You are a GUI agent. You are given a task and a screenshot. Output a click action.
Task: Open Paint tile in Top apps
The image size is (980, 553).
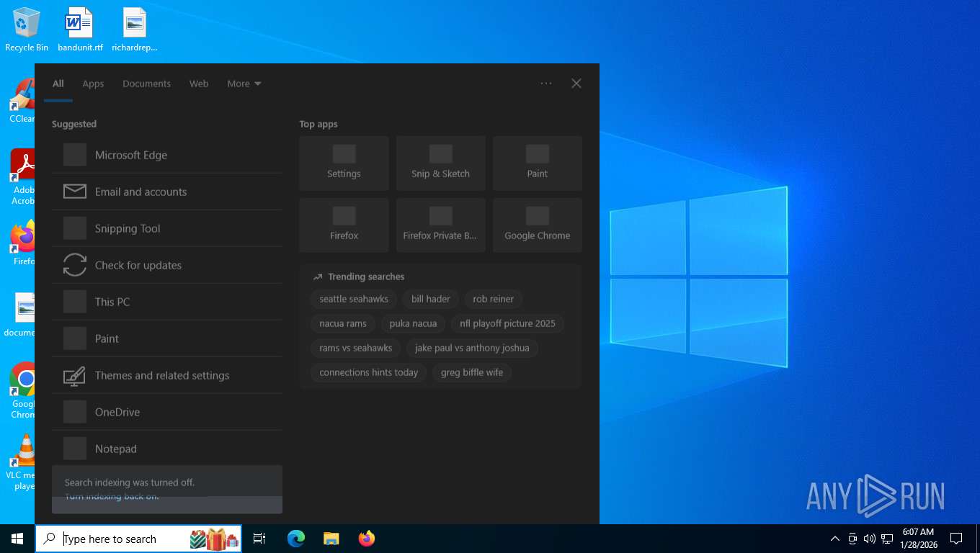click(x=537, y=163)
